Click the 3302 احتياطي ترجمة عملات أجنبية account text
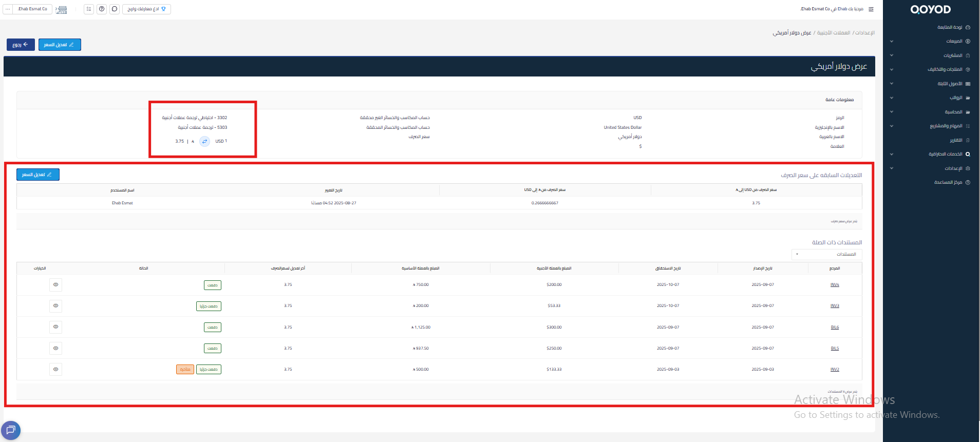Viewport: 980px width, 442px height. (x=195, y=118)
